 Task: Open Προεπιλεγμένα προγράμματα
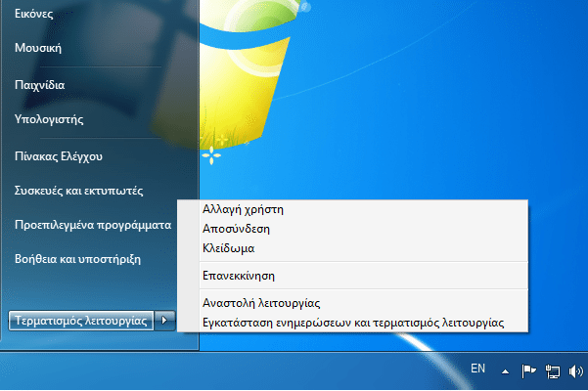click(x=93, y=225)
